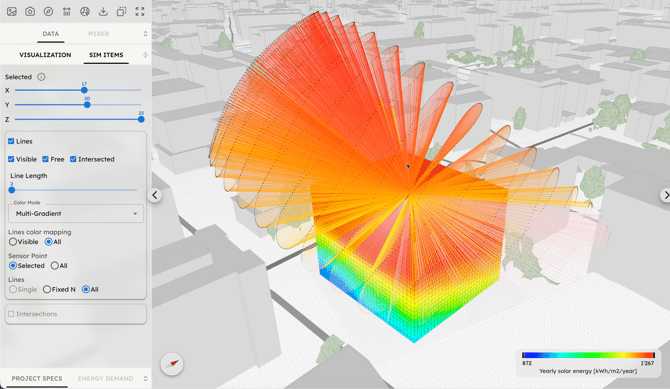
Task: Open the PROJECT SPECS tab
Action: pyautogui.click(x=37, y=378)
